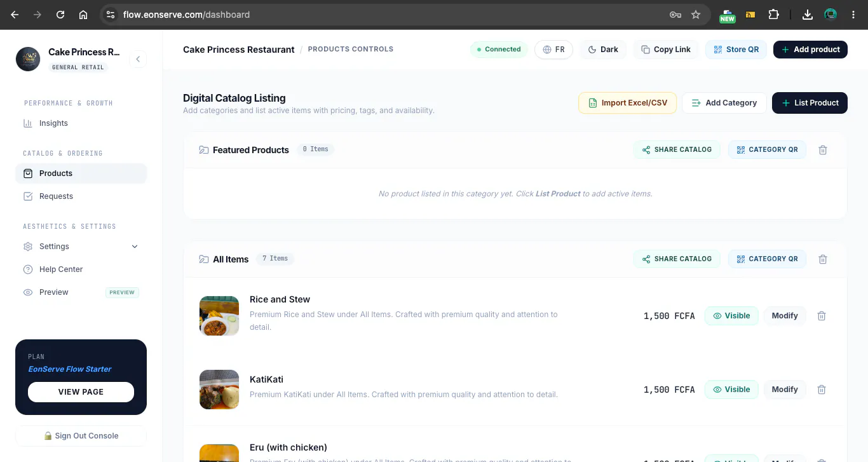
Task: Click the Cake Princess restaurant logo avatar
Action: (28, 59)
